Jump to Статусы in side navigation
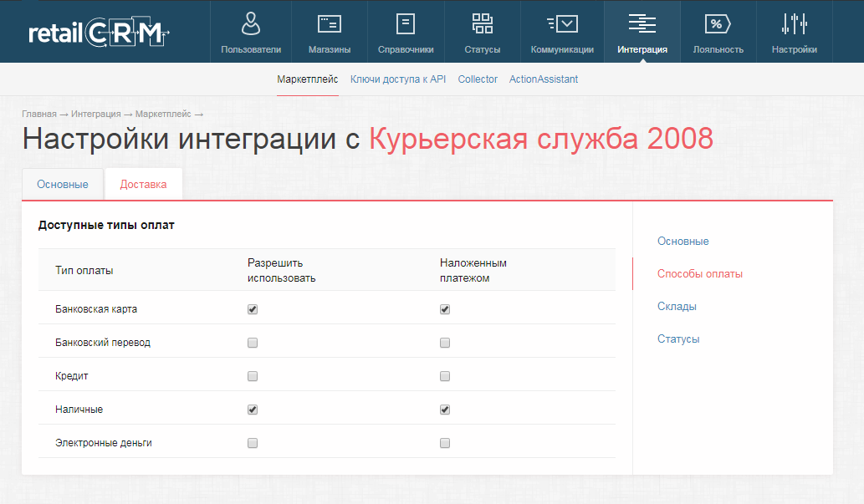Screen dimensions: 864x504 [x=678, y=339]
